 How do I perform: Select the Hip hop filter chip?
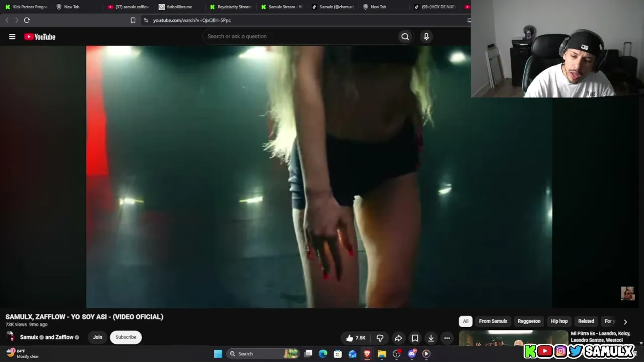559,321
